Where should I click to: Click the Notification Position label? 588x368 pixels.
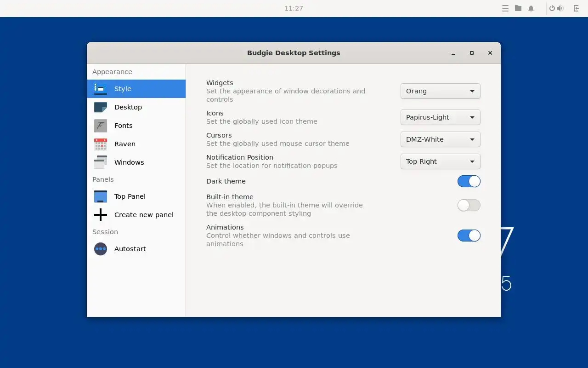[x=240, y=157]
